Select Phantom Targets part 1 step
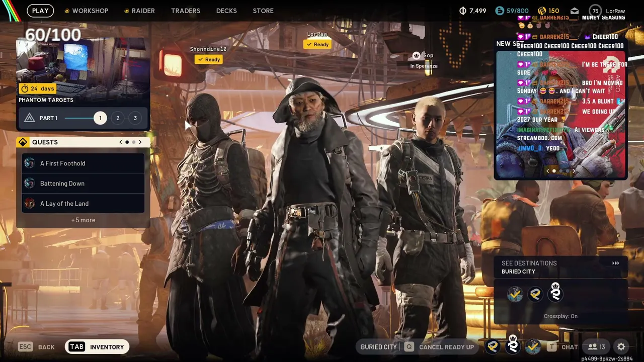The image size is (644, 362). point(100,118)
